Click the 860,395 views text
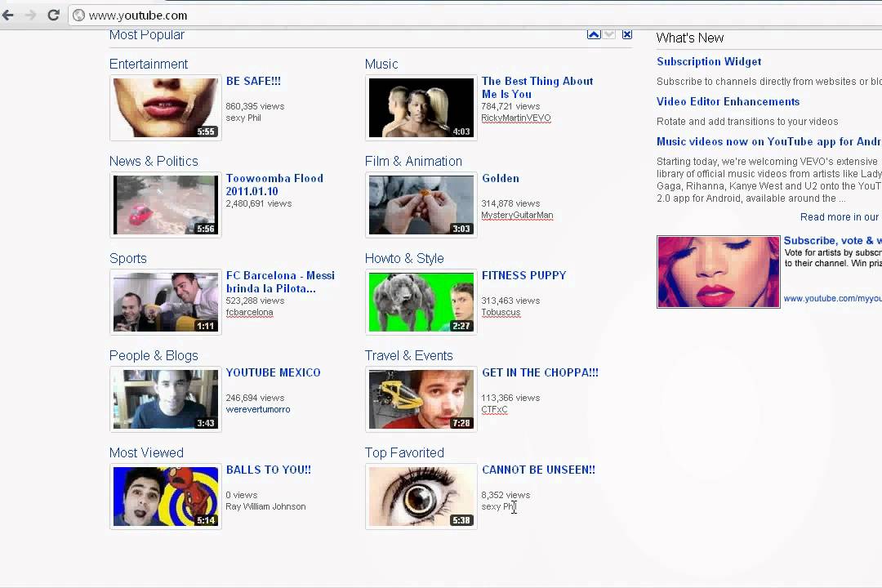Viewport: 882px width, 588px height. (x=255, y=106)
